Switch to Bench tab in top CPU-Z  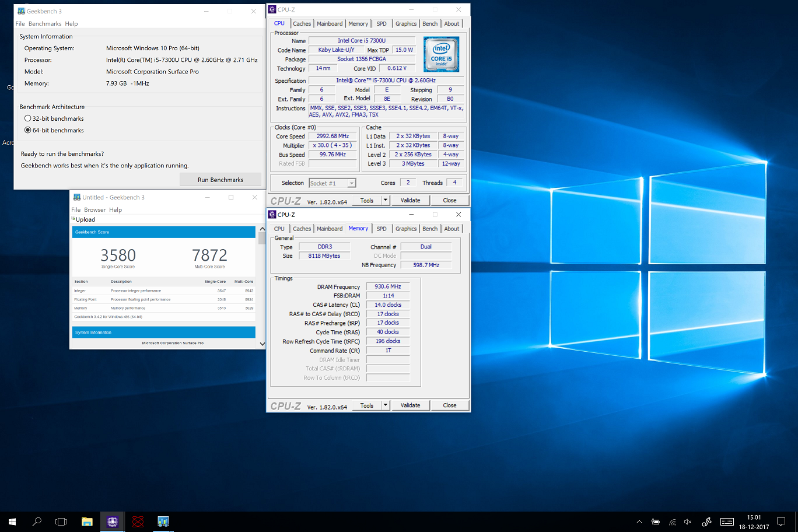point(430,24)
